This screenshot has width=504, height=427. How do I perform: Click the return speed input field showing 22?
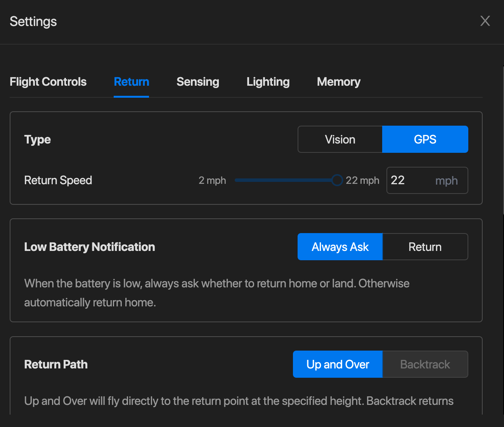(x=427, y=180)
